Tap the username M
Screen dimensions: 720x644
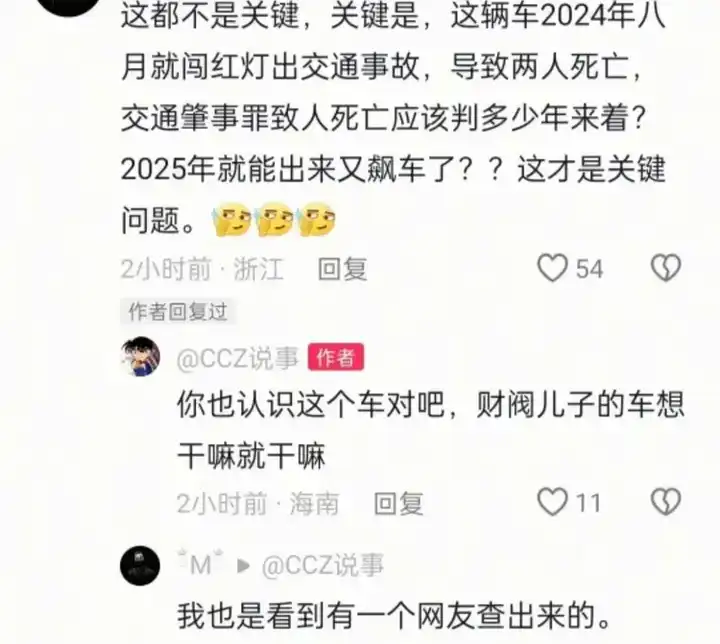click(x=201, y=564)
